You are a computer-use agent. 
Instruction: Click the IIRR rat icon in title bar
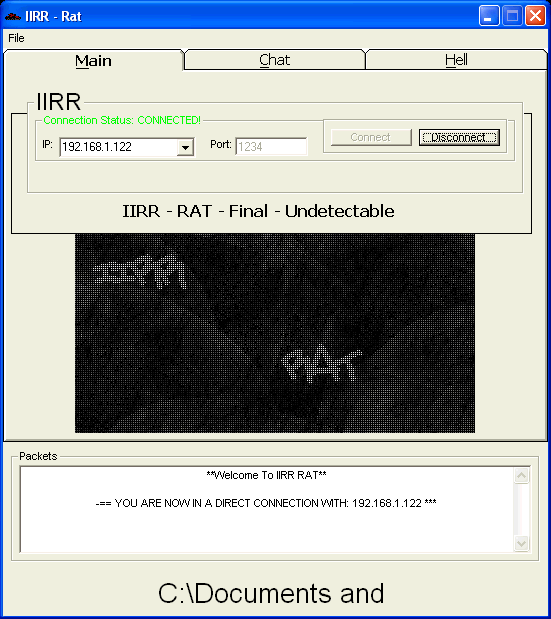13,17
